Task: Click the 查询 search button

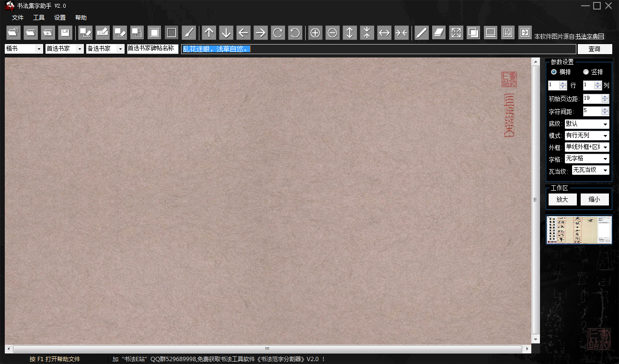Action: (x=595, y=49)
